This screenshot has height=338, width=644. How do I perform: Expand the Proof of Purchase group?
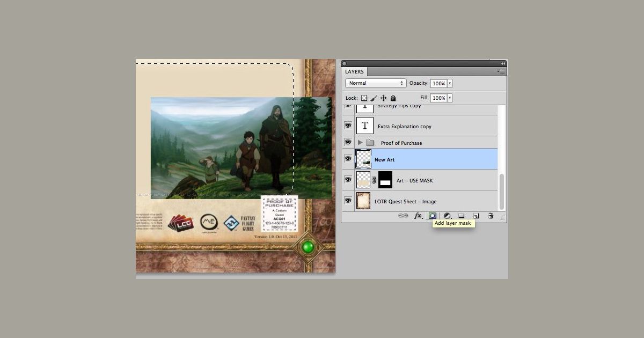click(x=360, y=143)
